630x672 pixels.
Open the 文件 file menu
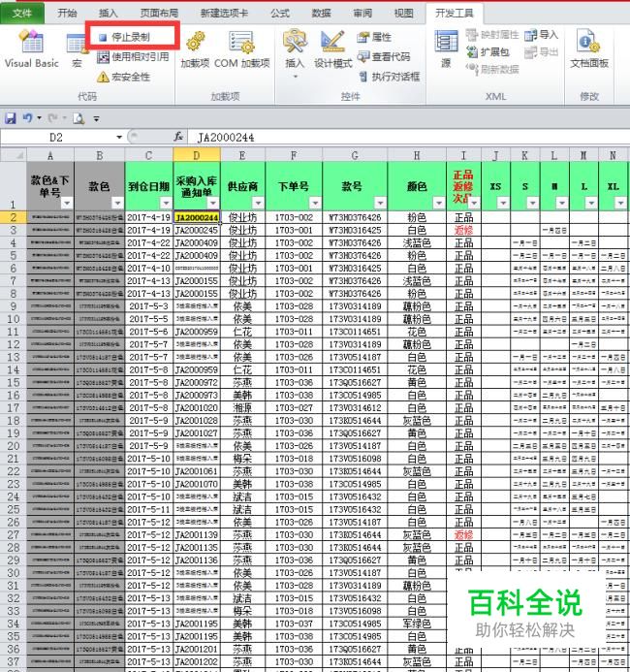[x=22, y=14]
